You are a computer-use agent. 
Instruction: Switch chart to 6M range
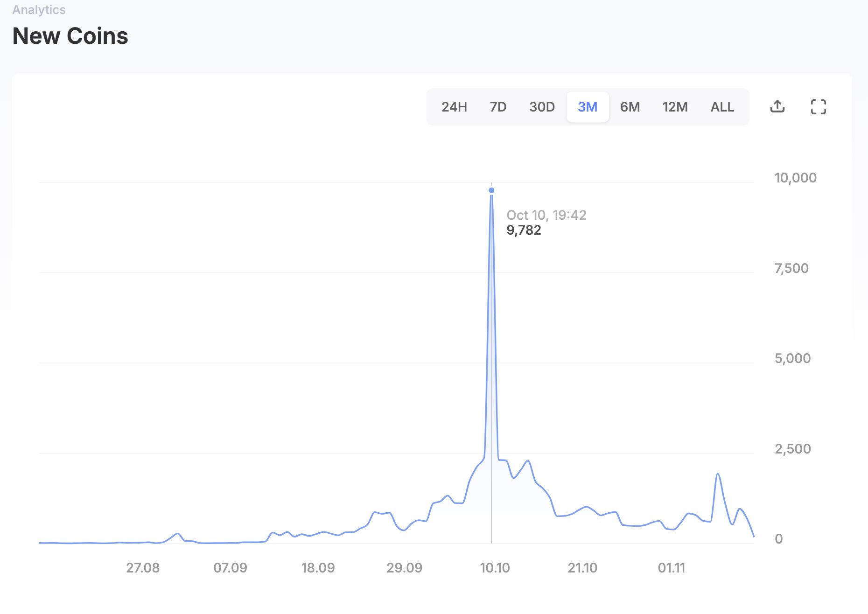[630, 107]
